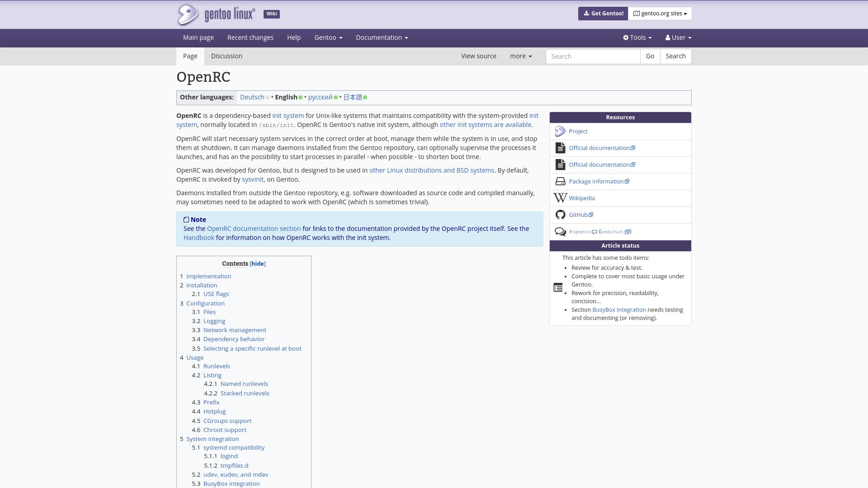Click the Search button

pos(675,56)
